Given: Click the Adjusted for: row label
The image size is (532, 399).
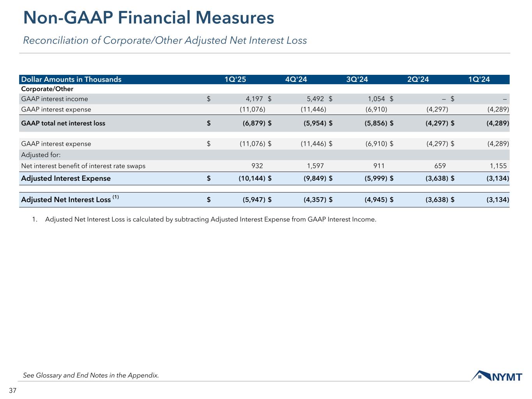Looking at the screenshot, I should pyautogui.click(x=41, y=155).
